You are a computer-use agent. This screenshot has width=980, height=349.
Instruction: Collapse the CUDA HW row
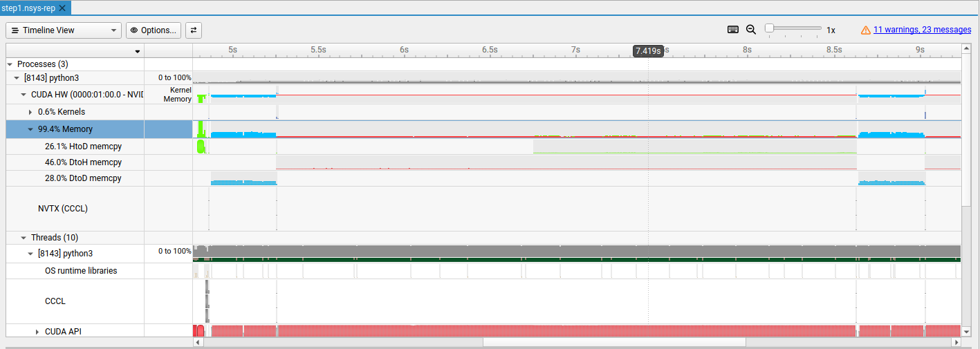tap(24, 95)
